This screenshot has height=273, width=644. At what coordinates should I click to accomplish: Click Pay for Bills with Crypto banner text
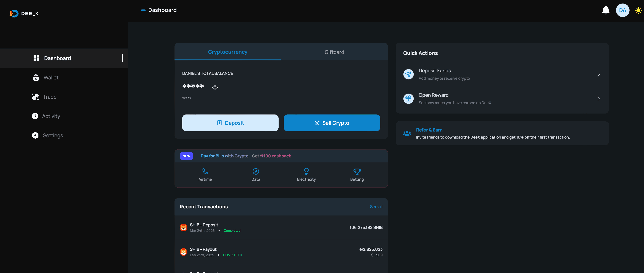246,156
